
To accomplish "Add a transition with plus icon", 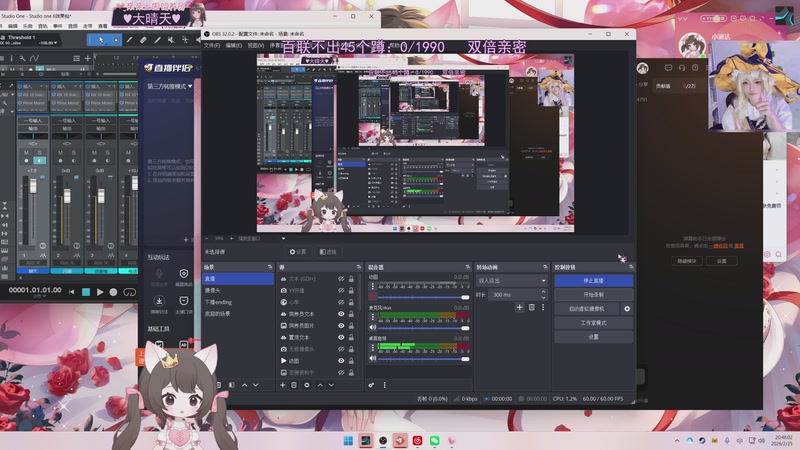I will (519, 307).
